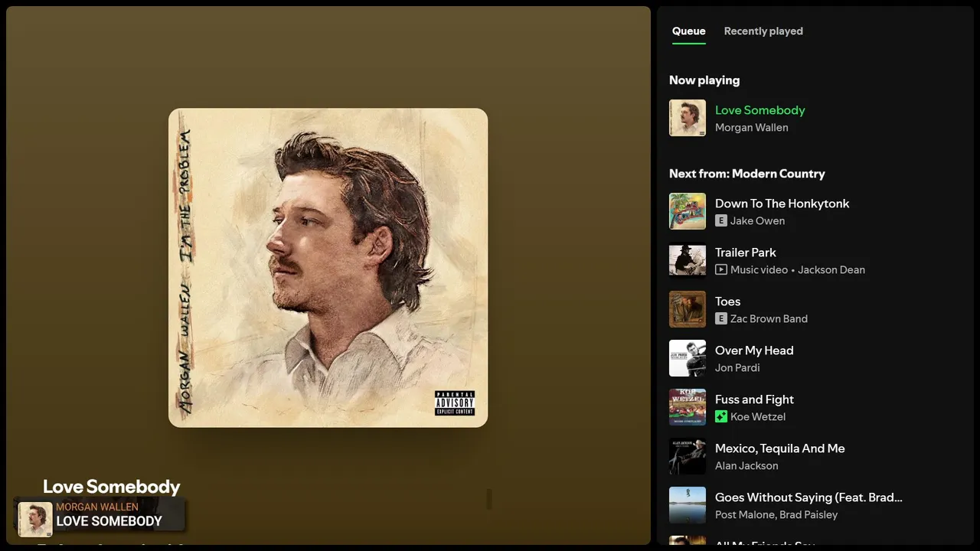Screen dimensions: 980x551
Task: Click the Next from: Modern Country heading
Action: [747, 174]
